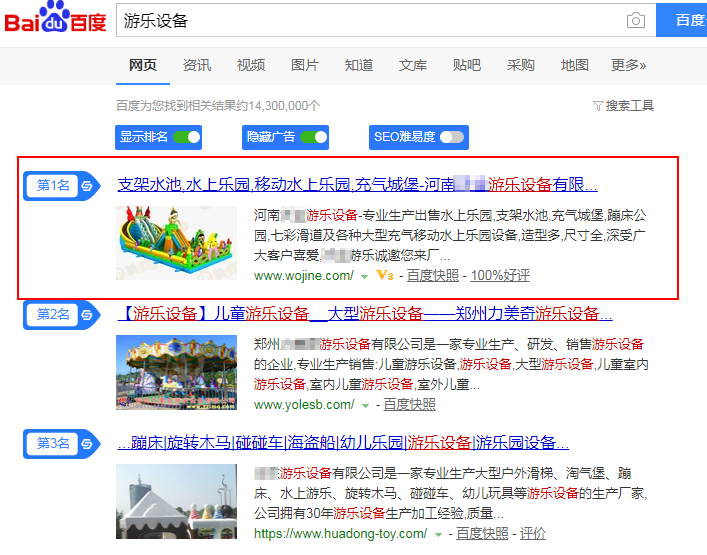Click the search input containing 游乐设备

370,21
